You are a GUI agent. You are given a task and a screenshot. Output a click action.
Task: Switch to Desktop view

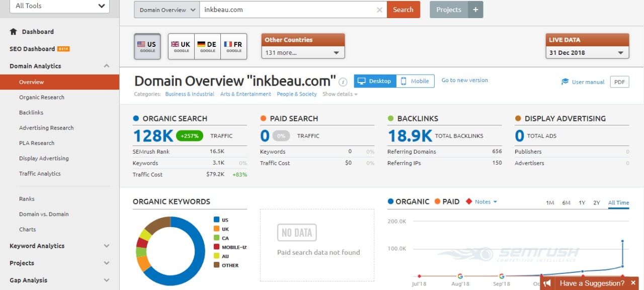(x=375, y=81)
